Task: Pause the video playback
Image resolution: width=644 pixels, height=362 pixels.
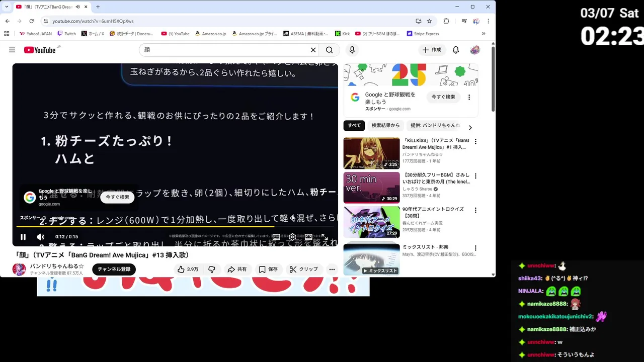Action: click(23, 237)
